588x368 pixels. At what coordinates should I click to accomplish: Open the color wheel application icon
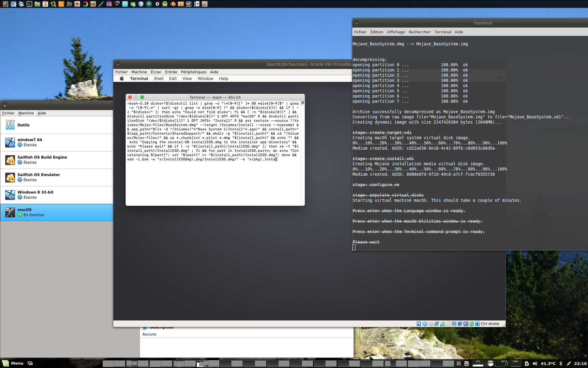[85, 4]
